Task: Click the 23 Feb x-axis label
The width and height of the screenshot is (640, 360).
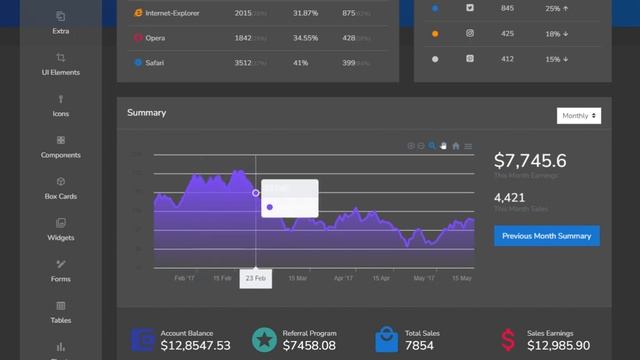Action: coord(256,278)
